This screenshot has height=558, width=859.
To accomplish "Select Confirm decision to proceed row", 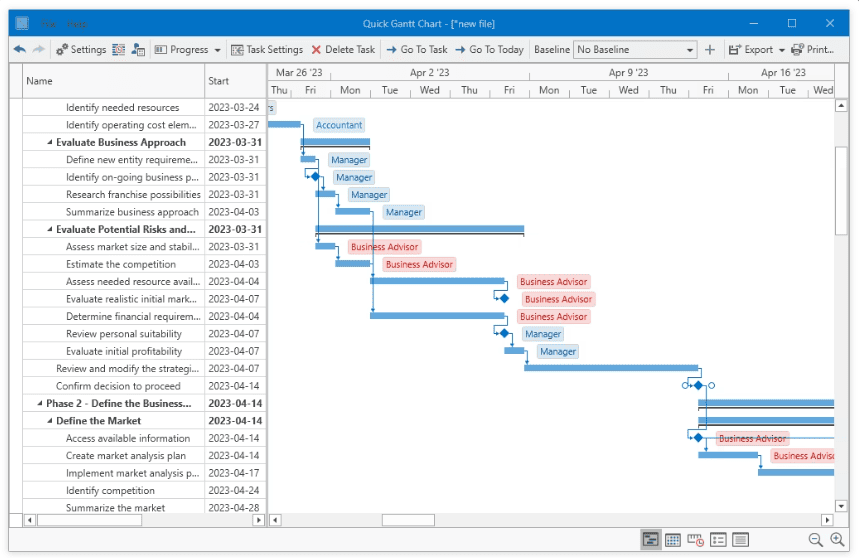I will point(144,386).
